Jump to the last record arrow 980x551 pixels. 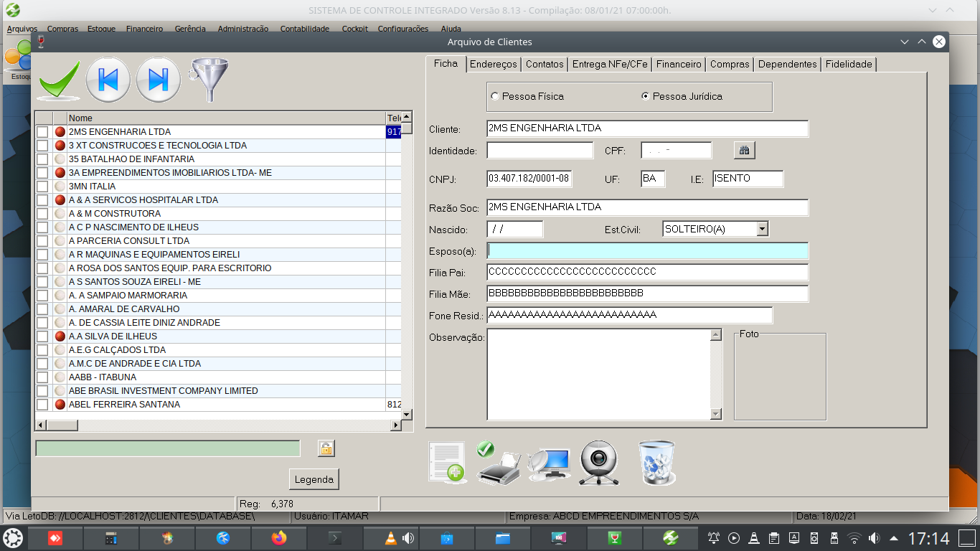158,80
